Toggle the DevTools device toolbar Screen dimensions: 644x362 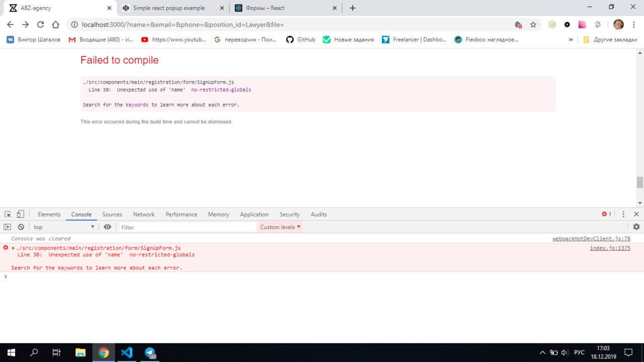[x=20, y=214]
